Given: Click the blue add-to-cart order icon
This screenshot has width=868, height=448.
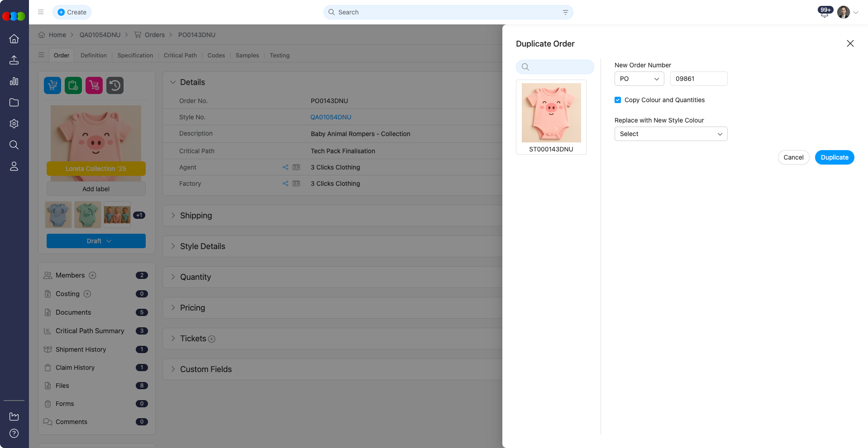Looking at the screenshot, I should tap(52, 85).
